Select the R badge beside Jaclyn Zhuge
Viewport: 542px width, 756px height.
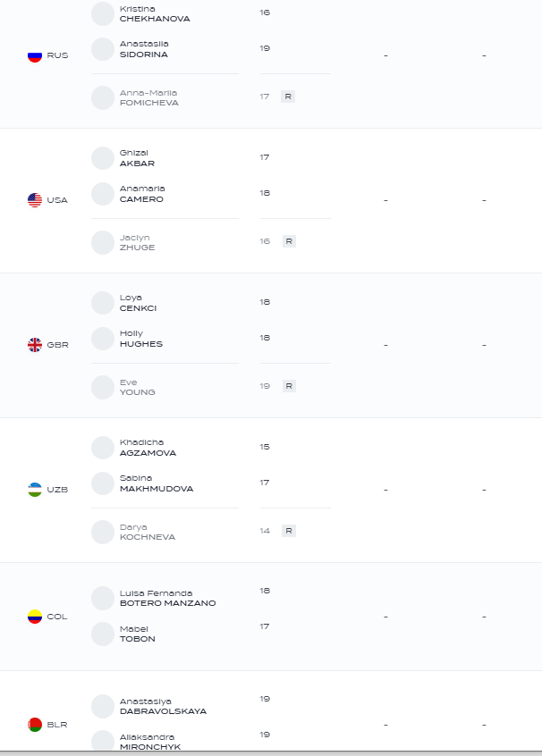(x=289, y=241)
